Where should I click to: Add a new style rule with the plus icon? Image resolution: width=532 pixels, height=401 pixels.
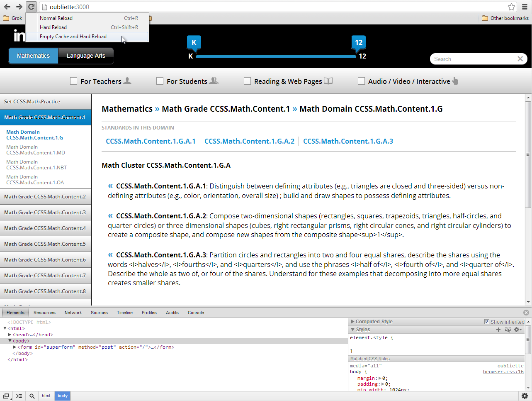(x=498, y=330)
